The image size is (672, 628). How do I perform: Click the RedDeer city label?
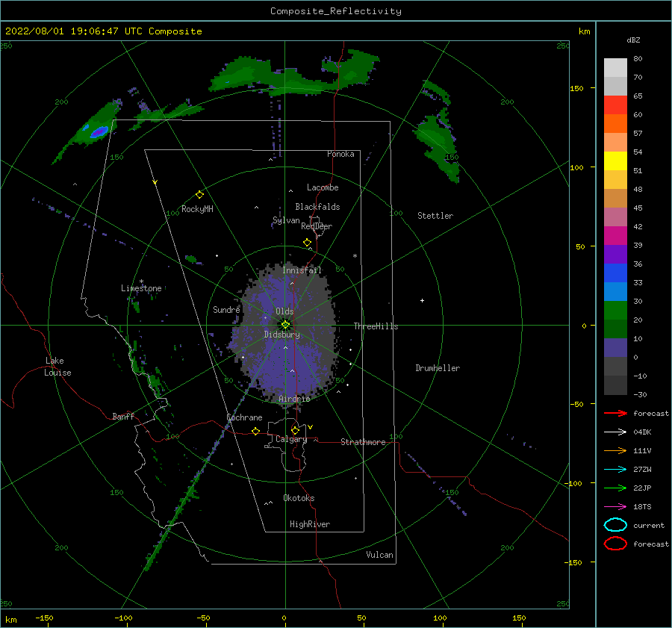[317, 226]
